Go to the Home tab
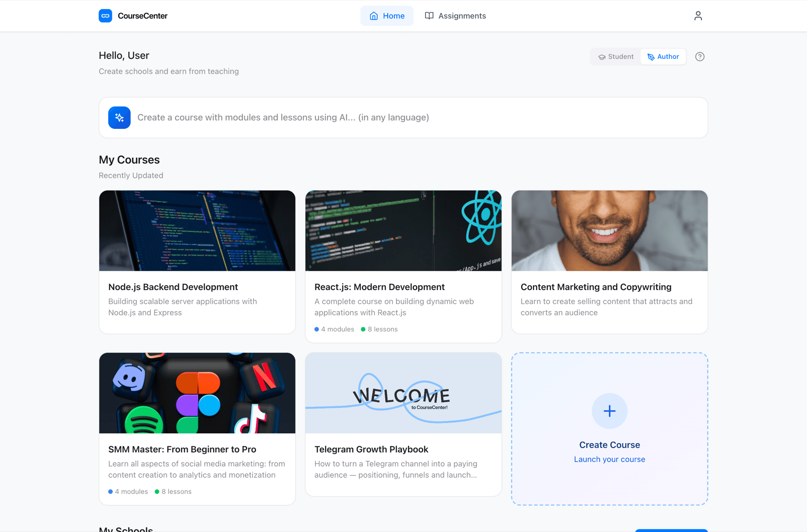Viewport: 807px width, 532px height. tap(387, 16)
